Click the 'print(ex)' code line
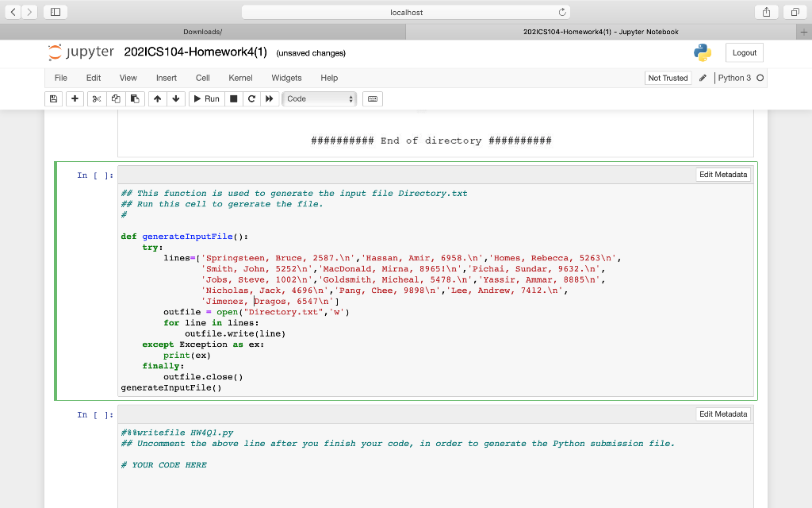The height and width of the screenshot is (508, 812). point(187,356)
